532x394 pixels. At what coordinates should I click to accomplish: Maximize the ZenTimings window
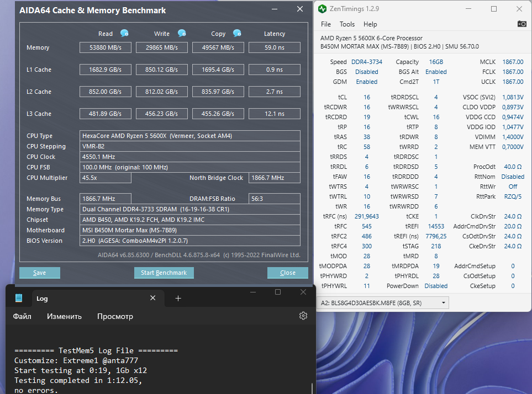pos(494,9)
